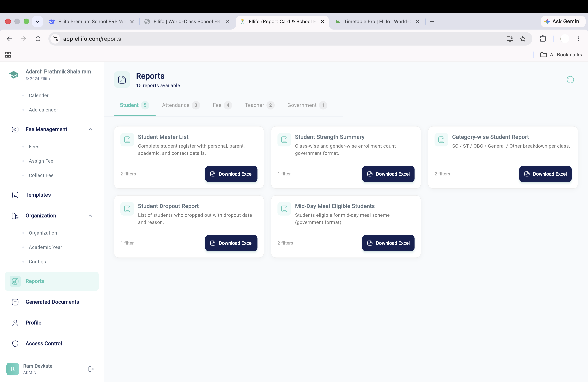
Task: Switch to the Student reports tab
Action: (134, 105)
